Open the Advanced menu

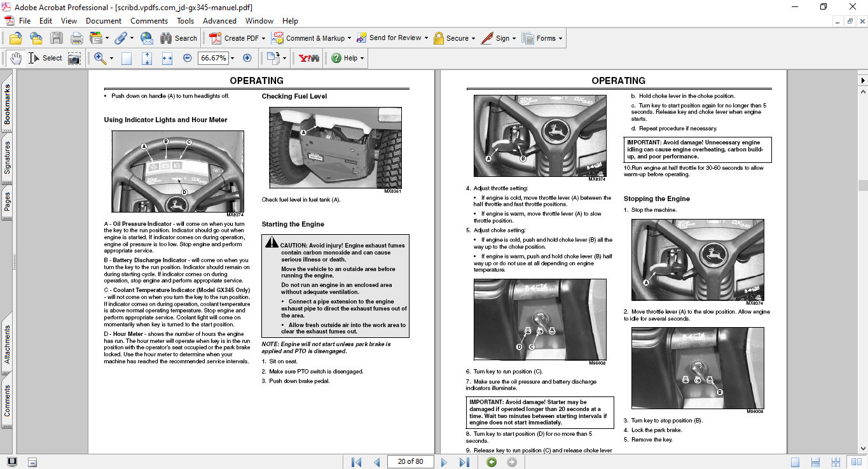pos(219,21)
